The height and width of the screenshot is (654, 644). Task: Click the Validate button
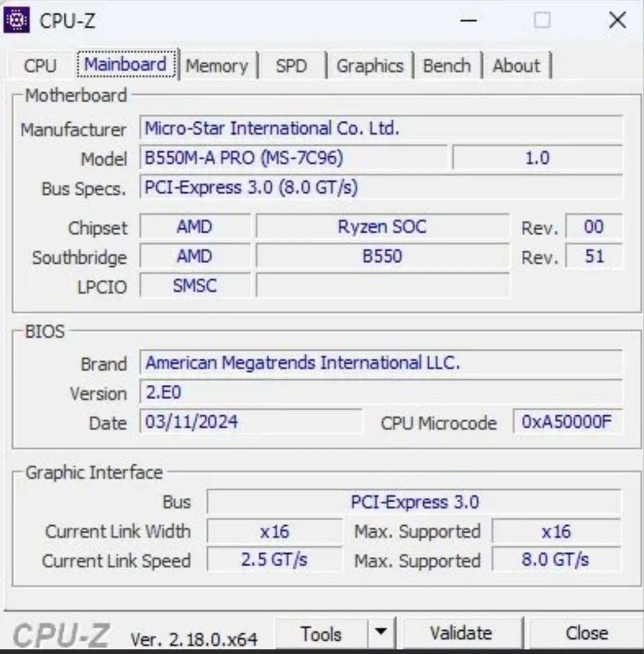click(x=460, y=633)
